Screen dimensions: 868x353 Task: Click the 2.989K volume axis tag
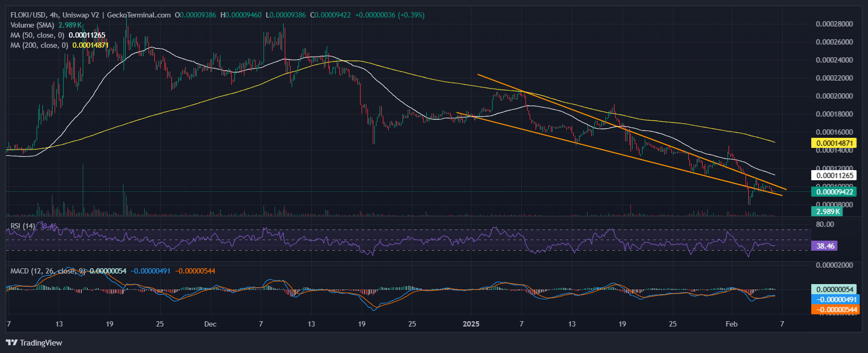click(x=828, y=211)
